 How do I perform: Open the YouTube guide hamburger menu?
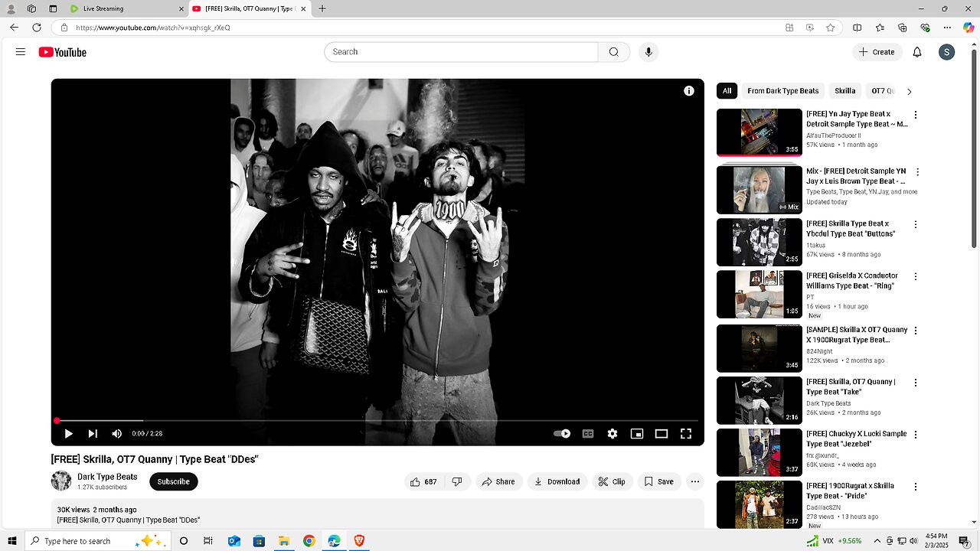pos(21,52)
